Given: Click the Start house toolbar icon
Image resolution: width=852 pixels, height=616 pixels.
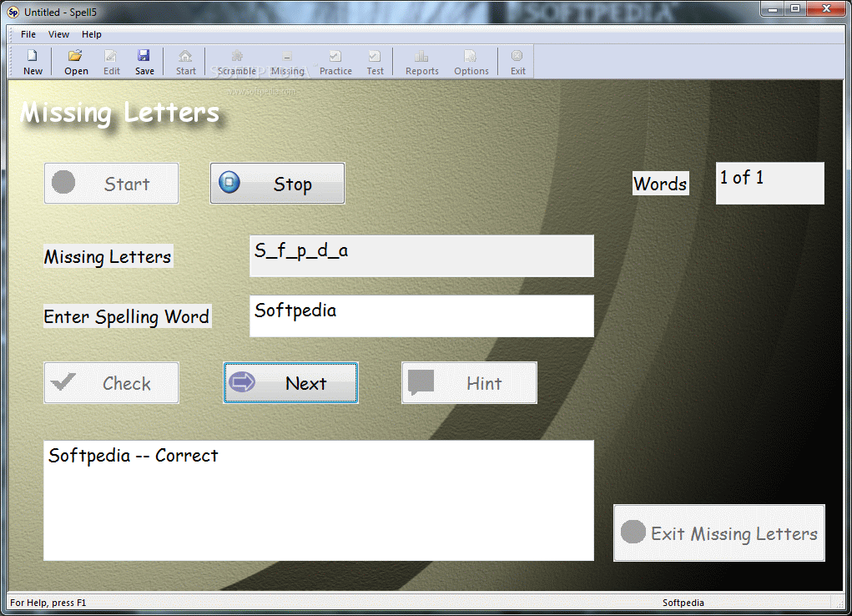Looking at the screenshot, I should 185,62.
